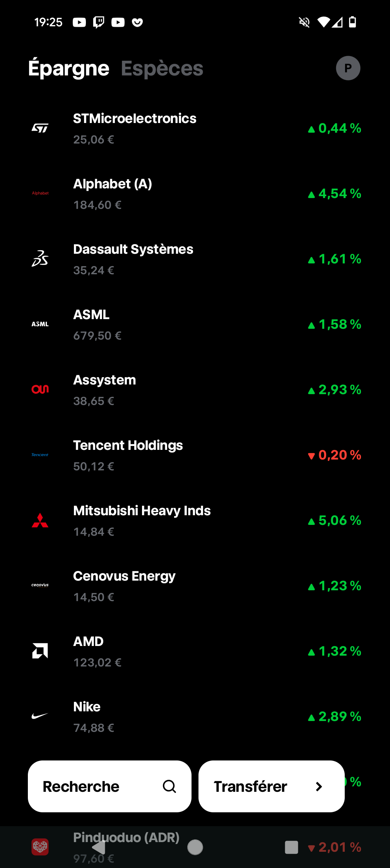Tap the STMicroelectronics logo icon
The height and width of the screenshot is (868, 390).
[40, 128]
